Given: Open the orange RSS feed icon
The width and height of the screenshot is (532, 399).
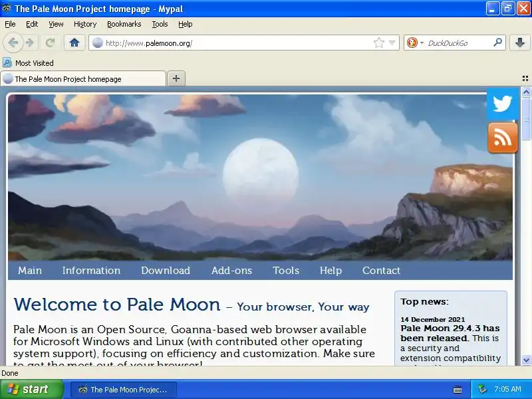Looking at the screenshot, I should click(503, 138).
